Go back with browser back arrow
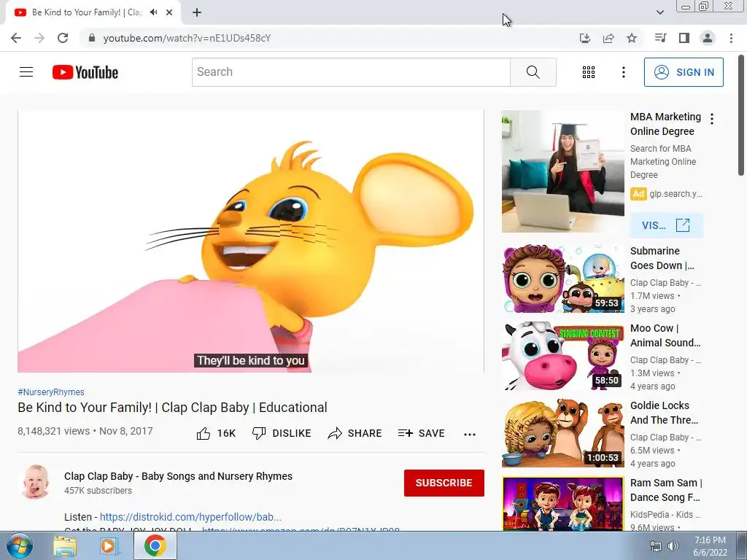Viewport: 747px width, 560px height. [16, 38]
